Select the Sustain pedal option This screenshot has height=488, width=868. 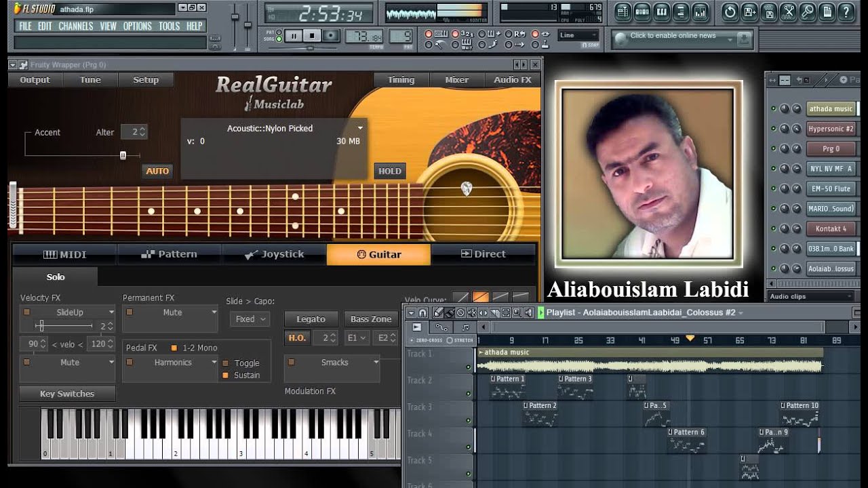pos(226,375)
